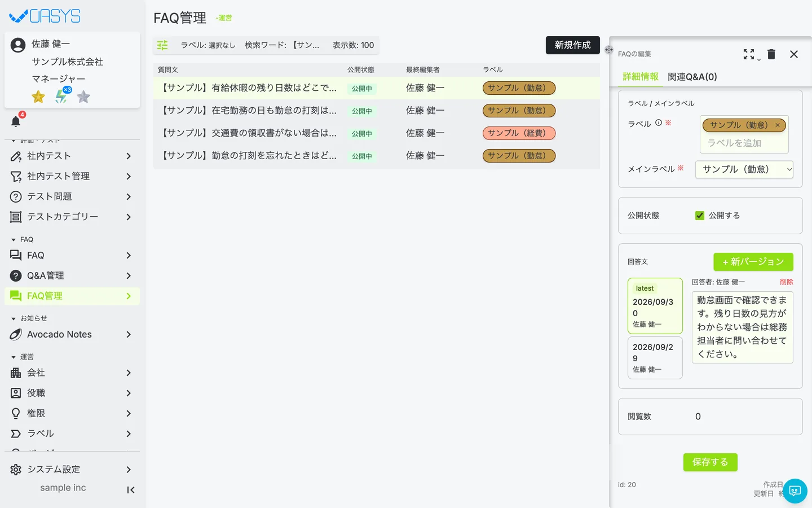Switch to the 詳細情報 tab
Image resolution: width=812 pixels, height=508 pixels.
(x=641, y=77)
